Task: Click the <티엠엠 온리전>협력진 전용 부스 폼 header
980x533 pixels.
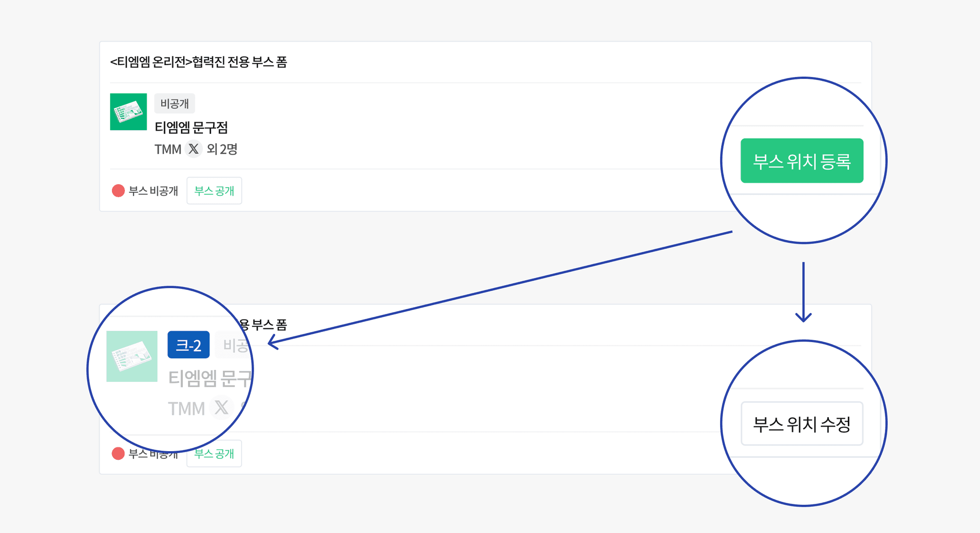Action: coord(198,62)
